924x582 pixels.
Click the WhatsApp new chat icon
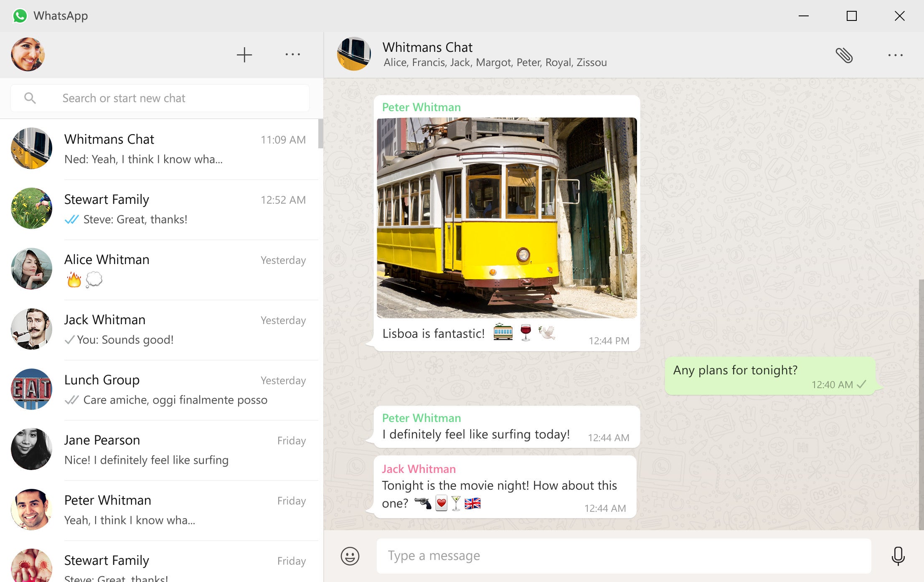pyautogui.click(x=244, y=53)
